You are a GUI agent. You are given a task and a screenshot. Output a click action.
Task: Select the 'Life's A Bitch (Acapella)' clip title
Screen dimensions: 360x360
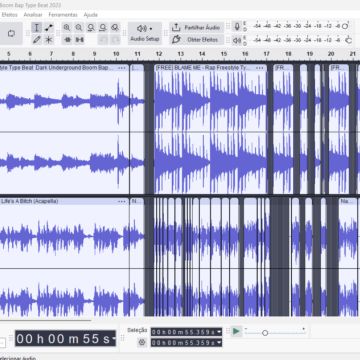point(30,201)
